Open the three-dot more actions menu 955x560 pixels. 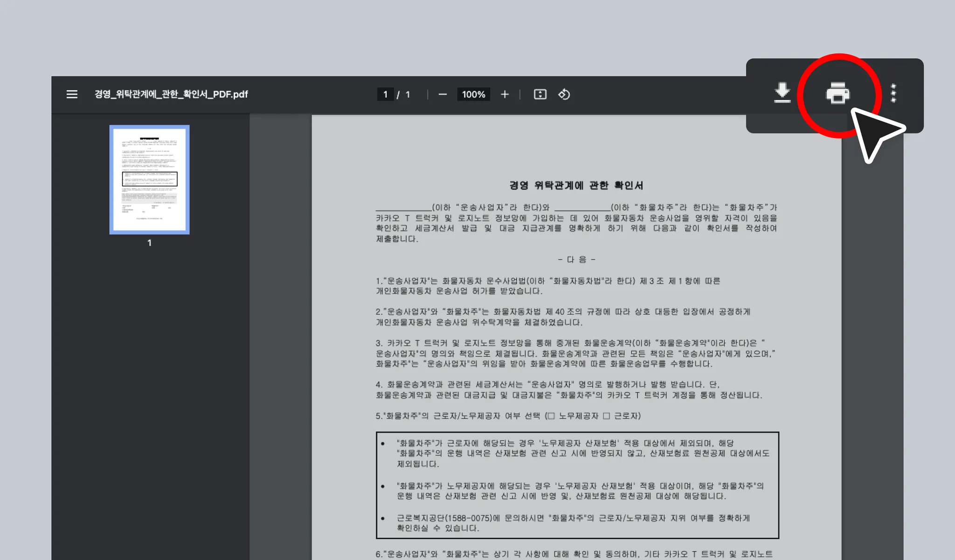pos(893,93)
